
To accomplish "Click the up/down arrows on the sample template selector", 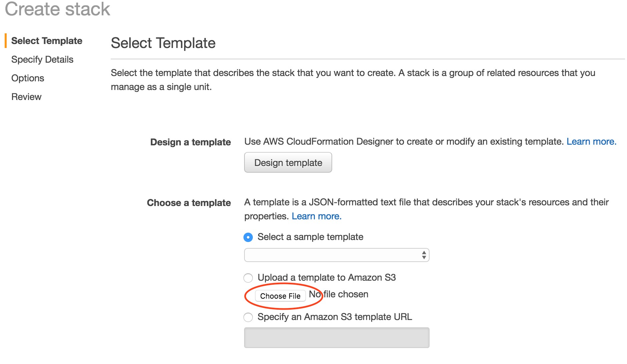I will coord(424,255).
